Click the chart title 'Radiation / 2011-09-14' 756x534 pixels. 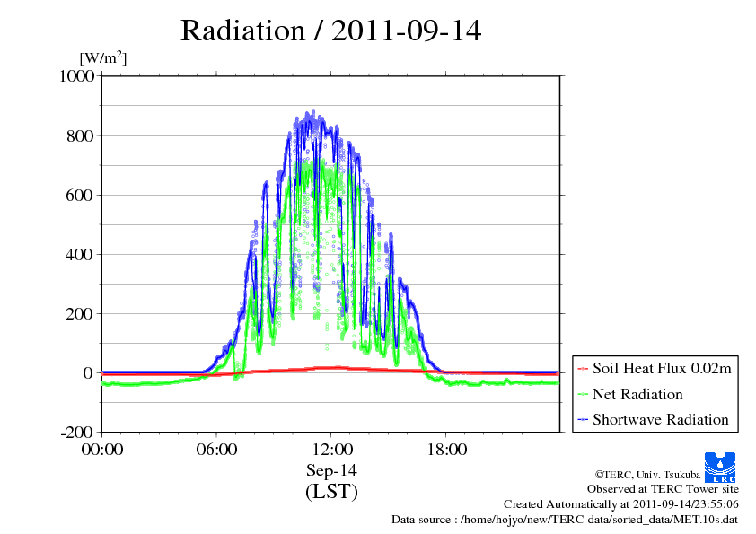click(x=330, y=31)
